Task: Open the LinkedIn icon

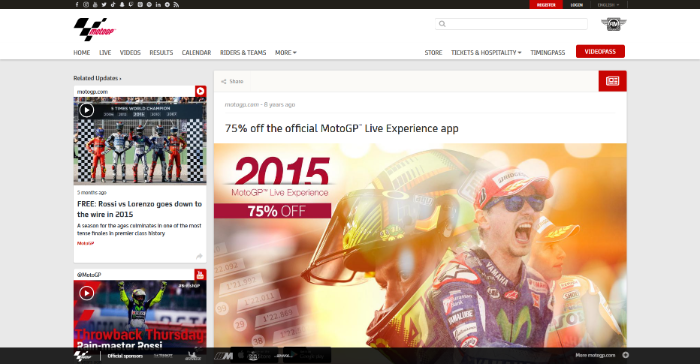Action: [158, 4]
